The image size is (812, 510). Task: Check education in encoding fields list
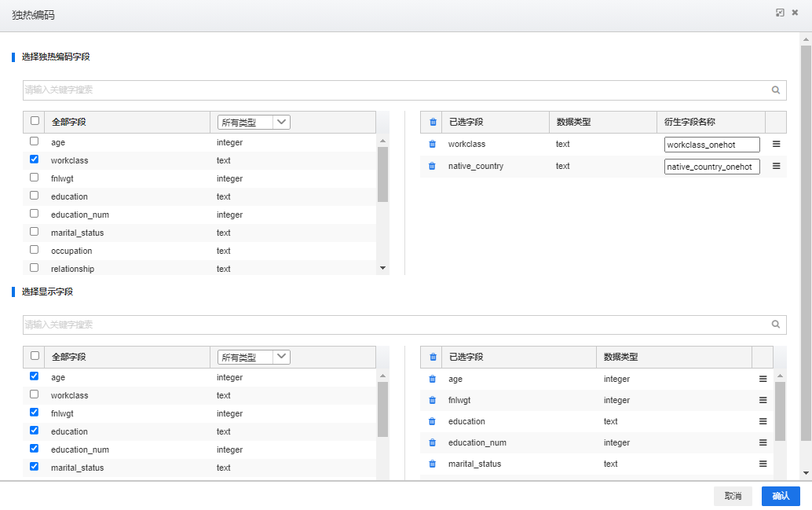[x=35, y=196]
